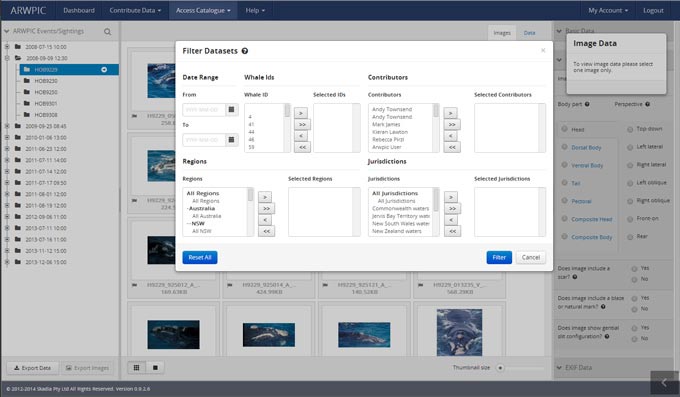Open the Help dropdown in navbar

click(255, 10)
